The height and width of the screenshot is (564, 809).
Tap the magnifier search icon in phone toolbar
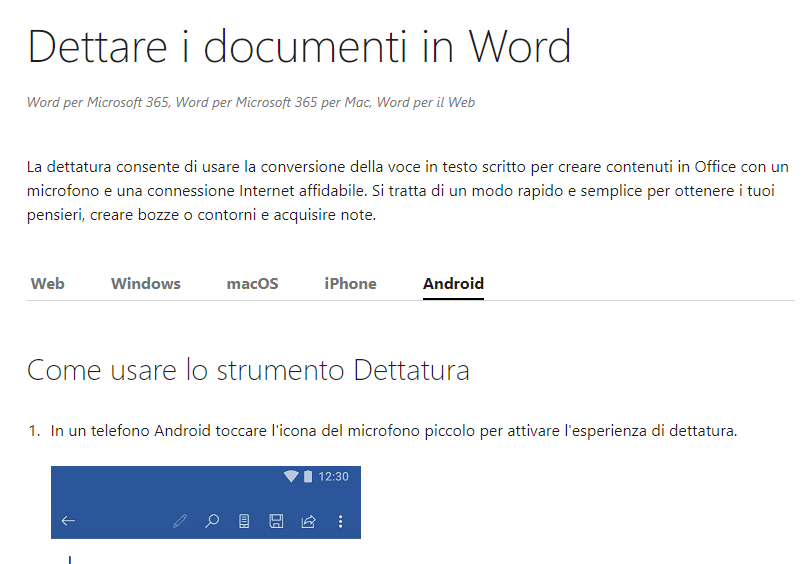(x=212, y=521)
